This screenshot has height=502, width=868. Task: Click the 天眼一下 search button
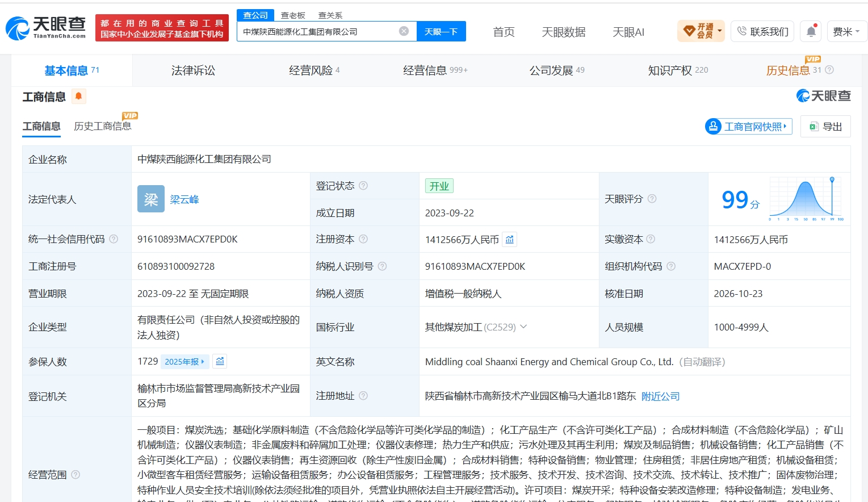coord(441,31)
